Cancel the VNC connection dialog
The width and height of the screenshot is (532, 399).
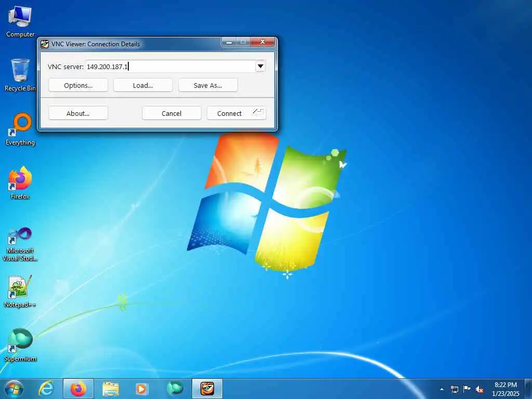(x=171, y=113)
